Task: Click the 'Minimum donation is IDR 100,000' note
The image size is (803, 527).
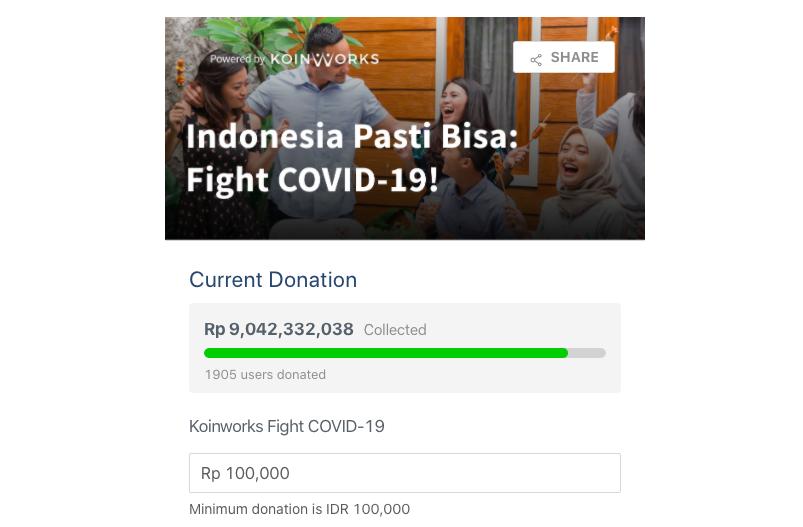Action: (300, 509)
